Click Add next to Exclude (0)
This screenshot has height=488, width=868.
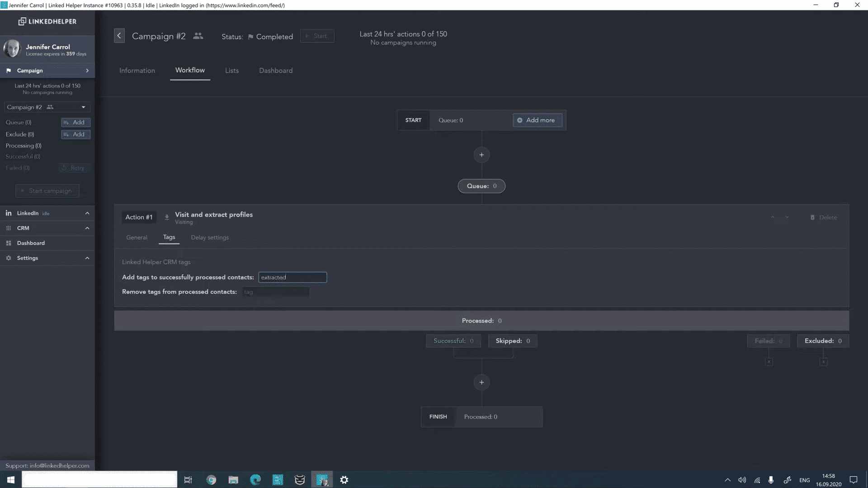point(75,134)
